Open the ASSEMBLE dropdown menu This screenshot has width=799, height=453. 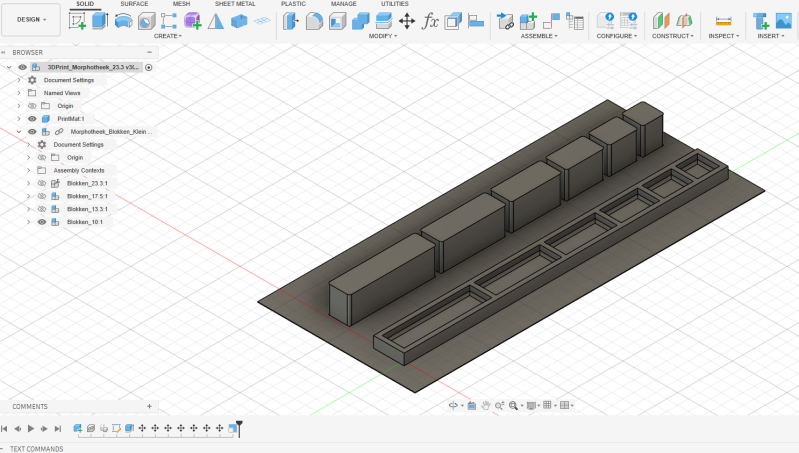click(x=539, y=36)
